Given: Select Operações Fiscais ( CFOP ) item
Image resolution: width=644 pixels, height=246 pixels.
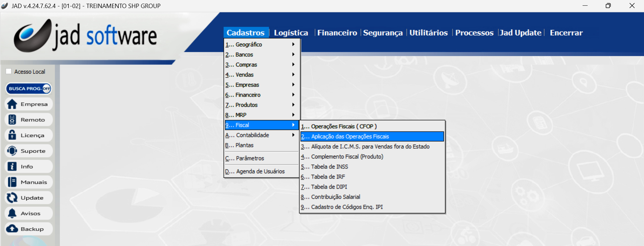Looking at the screenshot, I should pos(339,127).
